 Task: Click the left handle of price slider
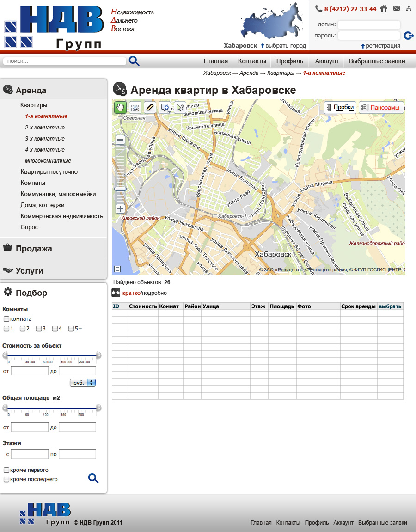[5, 355]
